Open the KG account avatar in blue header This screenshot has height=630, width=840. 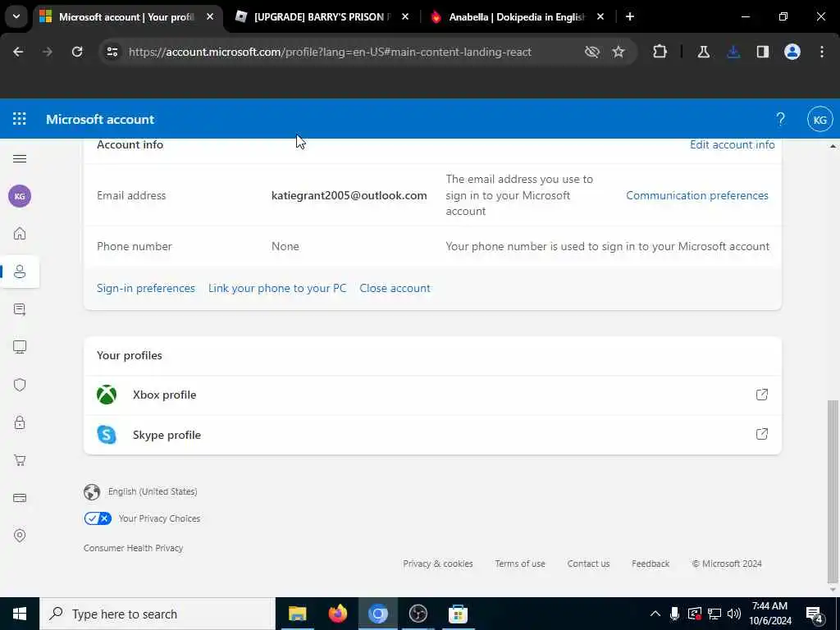click(x=819, y=120)
